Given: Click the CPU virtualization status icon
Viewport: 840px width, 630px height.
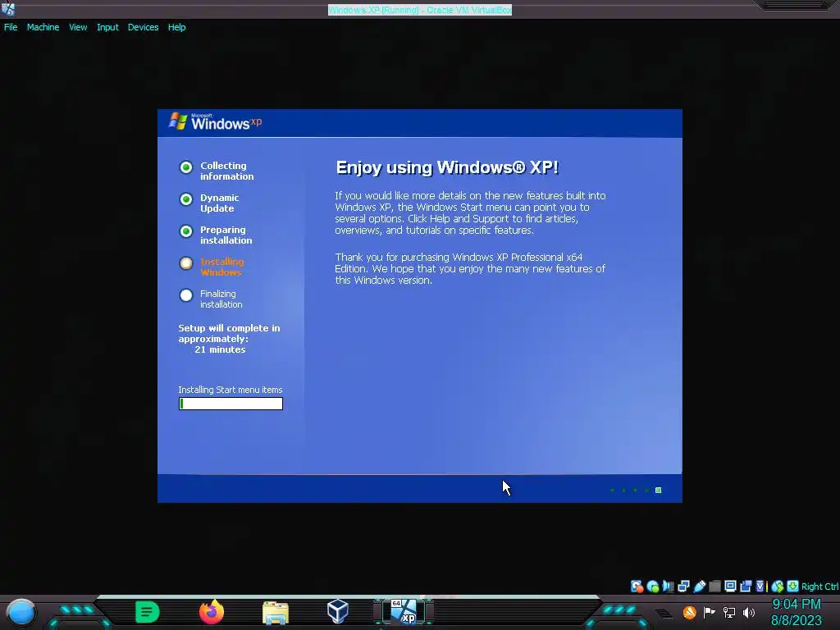Looking at the screenshot, I should 760,586.
